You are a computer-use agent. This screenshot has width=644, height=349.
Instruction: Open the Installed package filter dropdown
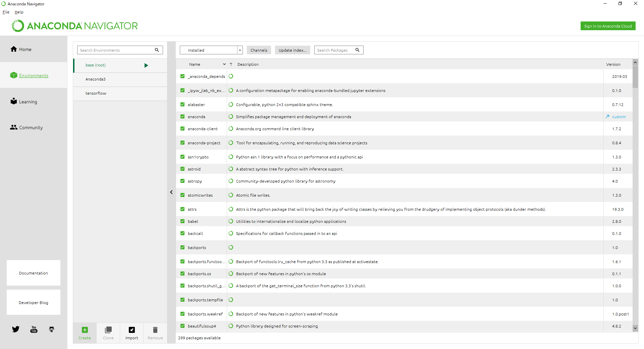click(x=211, y=50)
